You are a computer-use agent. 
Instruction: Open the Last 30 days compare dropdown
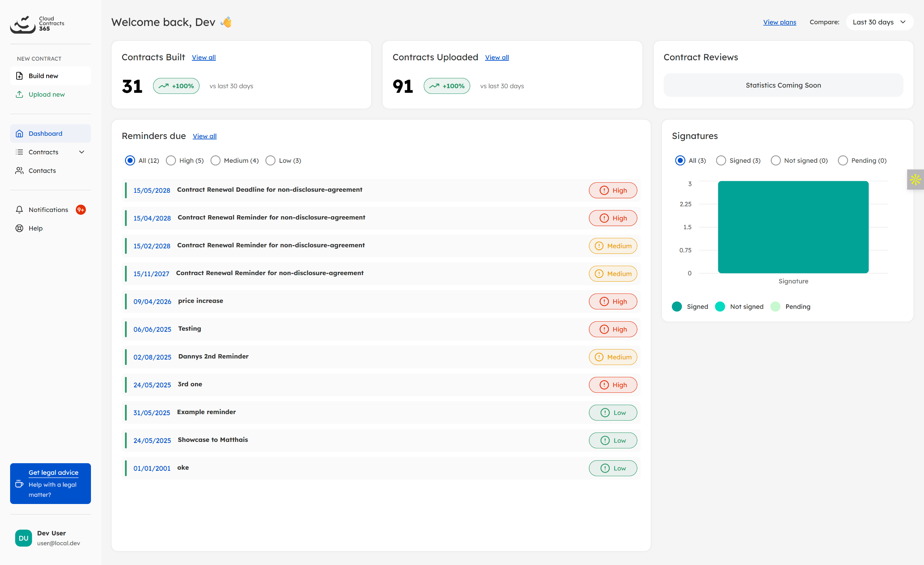(x=879, y=22)
